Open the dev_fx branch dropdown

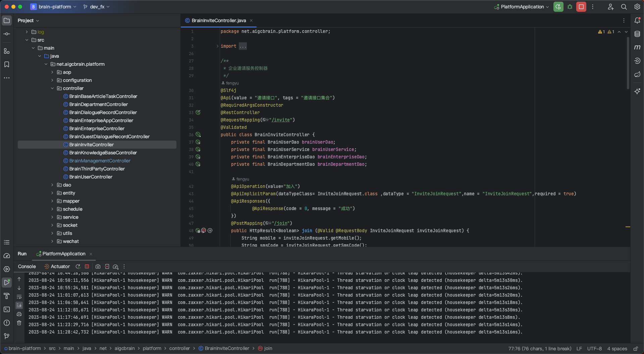coord(97,7)
